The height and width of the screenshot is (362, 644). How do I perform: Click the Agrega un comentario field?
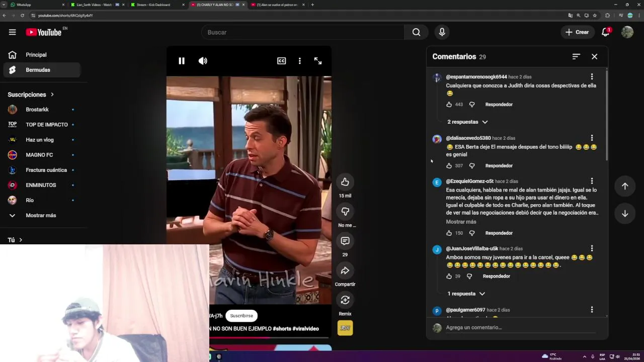pos(521,328)
